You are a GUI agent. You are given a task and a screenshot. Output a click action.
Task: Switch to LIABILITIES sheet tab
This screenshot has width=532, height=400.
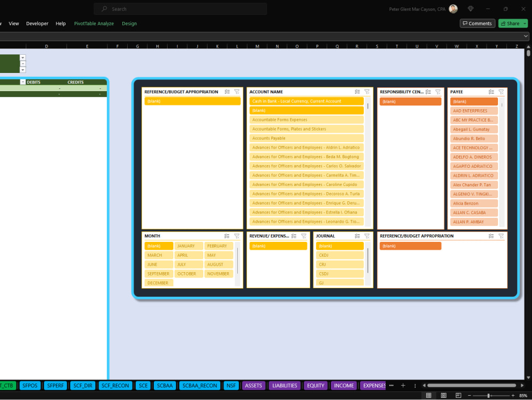(285, 386)
